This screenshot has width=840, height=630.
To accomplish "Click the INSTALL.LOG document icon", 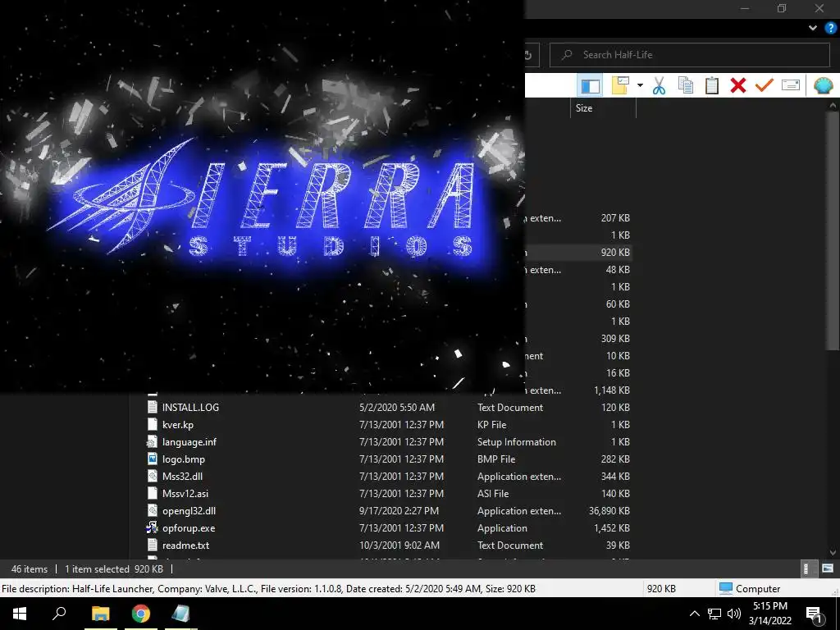I will (x=152, y=407).
